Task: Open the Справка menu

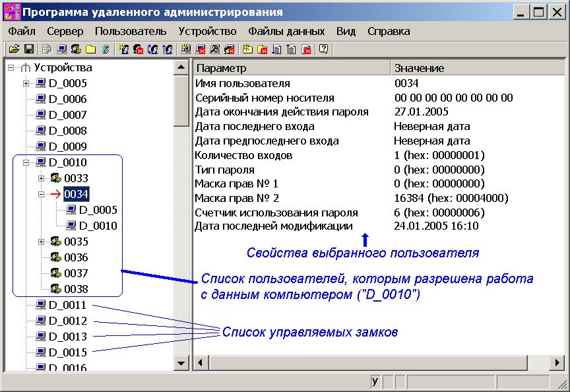Action: (389, 31)
